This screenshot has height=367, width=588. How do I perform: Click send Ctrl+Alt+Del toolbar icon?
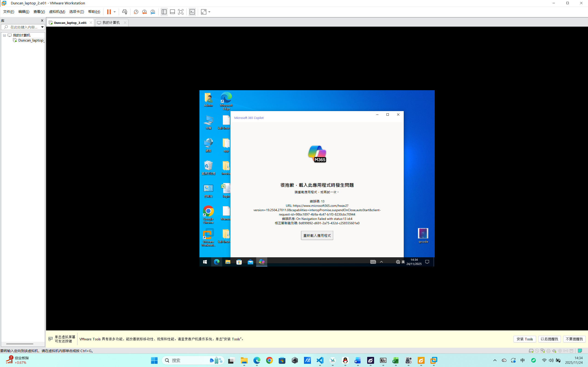125,12
